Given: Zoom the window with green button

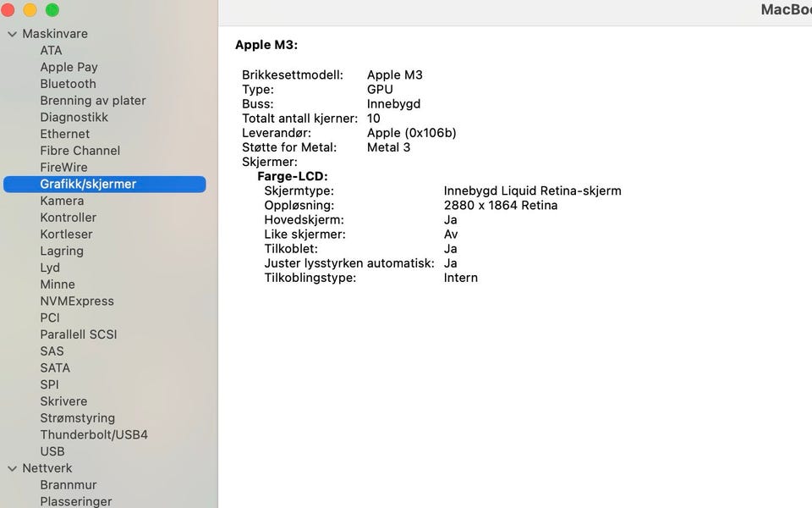Looking at the screenshot, I should 52,10.
